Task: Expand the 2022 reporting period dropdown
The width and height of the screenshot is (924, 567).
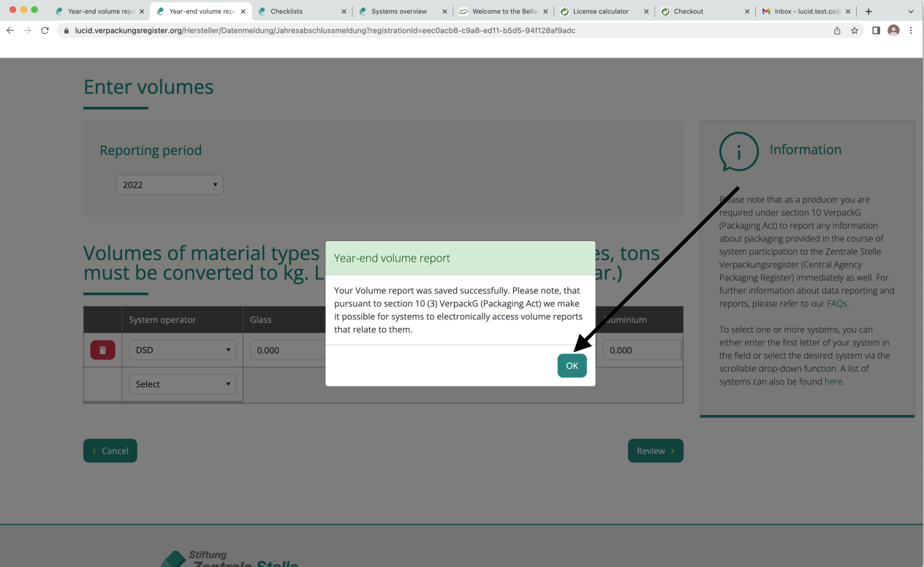Action: click(x=169, y=185)
